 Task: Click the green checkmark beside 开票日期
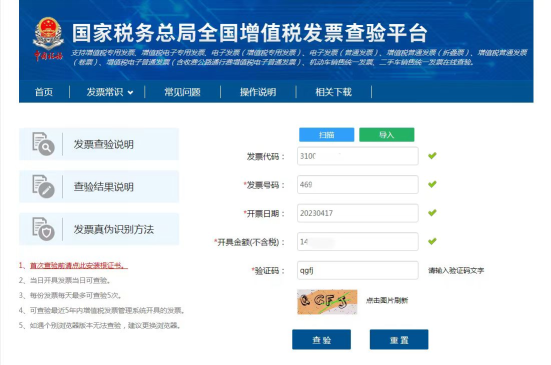pyautogui.click(x=432, y=213)
